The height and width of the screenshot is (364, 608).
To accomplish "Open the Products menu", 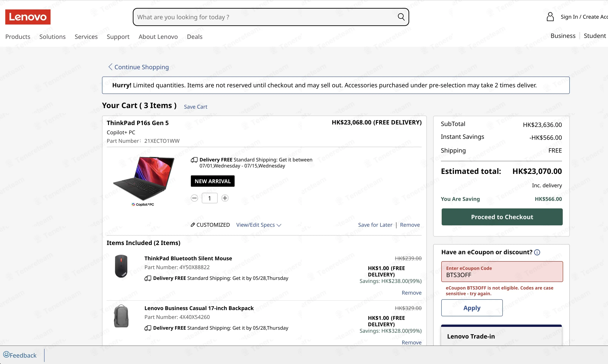I will pos(18,37).
